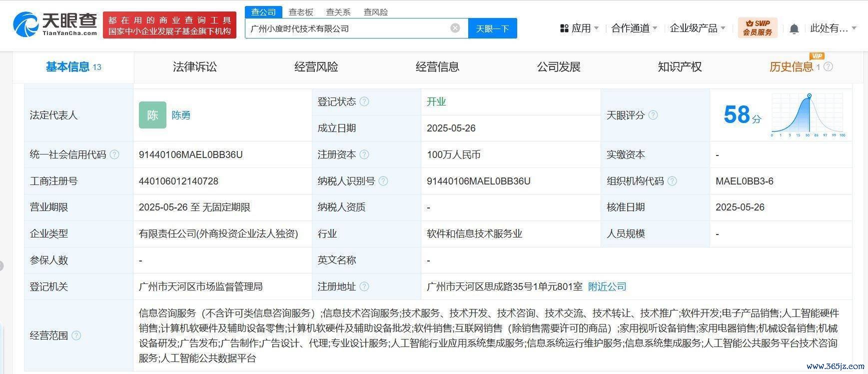Click 广州市天河区市场监督管理局 registration authority

point(201,286)
